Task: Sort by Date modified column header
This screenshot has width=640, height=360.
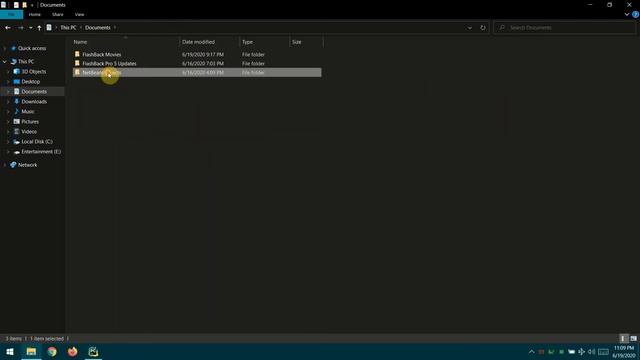Action: point(210,42)
